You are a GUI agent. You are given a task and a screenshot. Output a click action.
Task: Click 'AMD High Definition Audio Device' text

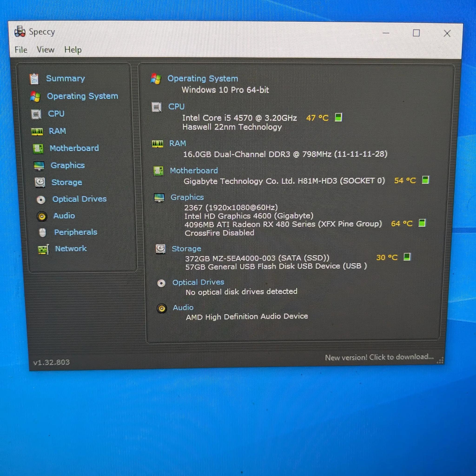point(247,317)
